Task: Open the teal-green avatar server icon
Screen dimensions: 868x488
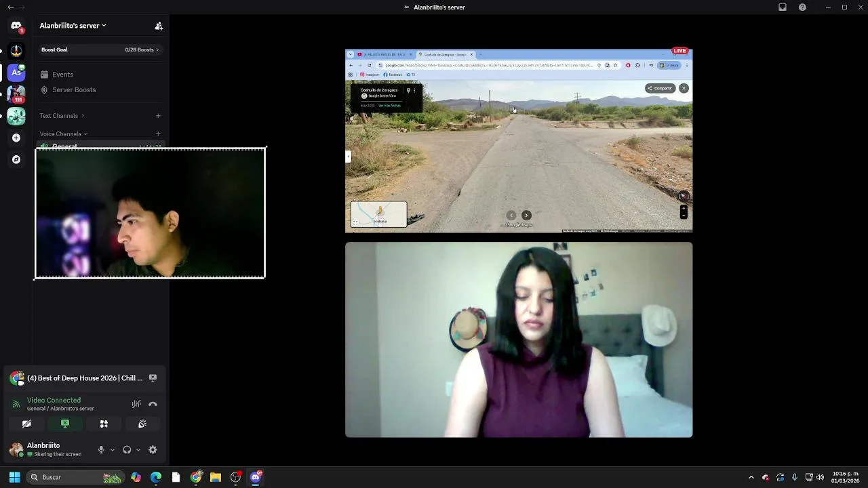Action: click(16, 116)
